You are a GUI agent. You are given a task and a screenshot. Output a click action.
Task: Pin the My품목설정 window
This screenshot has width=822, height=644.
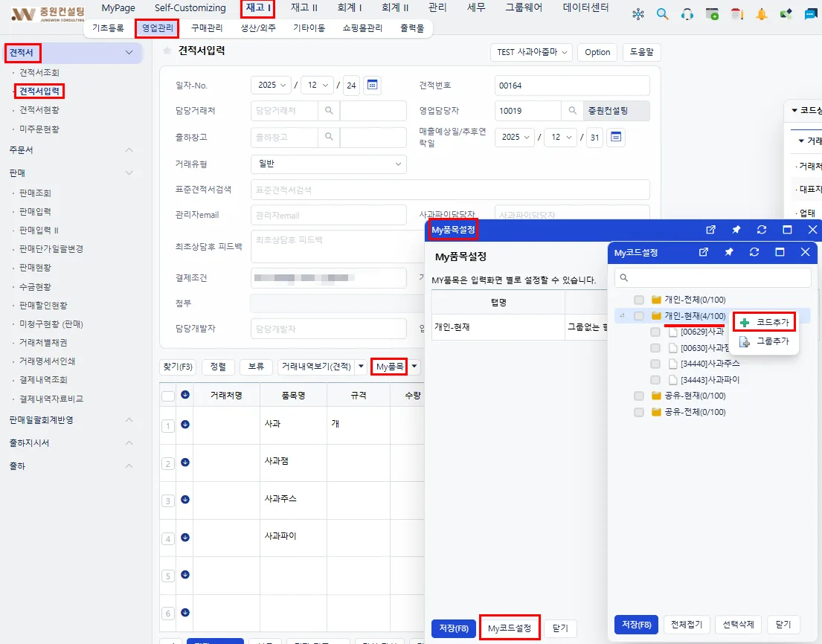pos(736,230)
